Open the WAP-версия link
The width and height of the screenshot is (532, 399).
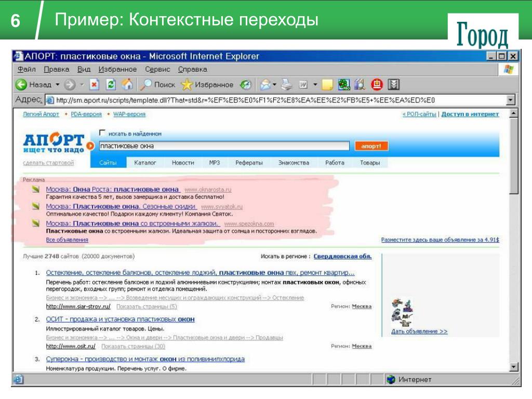[129, 114]
